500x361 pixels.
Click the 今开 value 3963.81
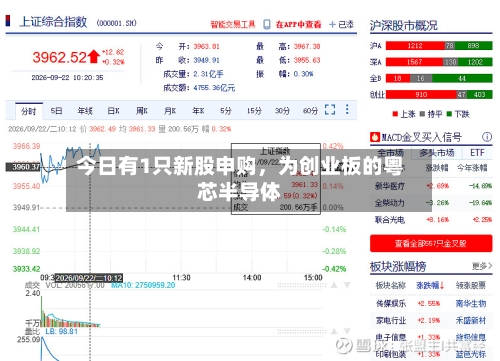pyautogui.click(x=207, y=46)
